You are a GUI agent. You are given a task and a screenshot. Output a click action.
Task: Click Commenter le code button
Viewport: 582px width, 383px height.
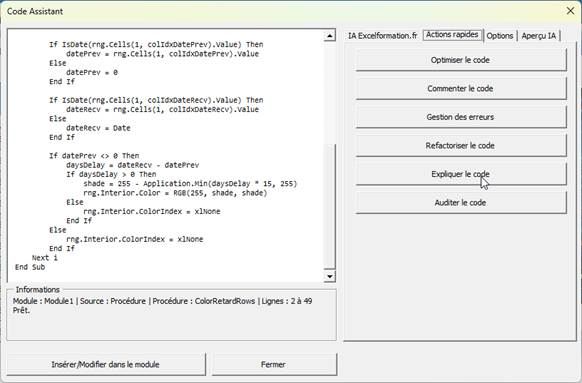click(x=461, y=88)
